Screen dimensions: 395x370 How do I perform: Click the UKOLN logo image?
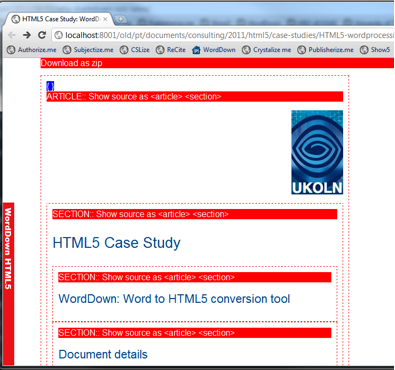coord(317,152)
